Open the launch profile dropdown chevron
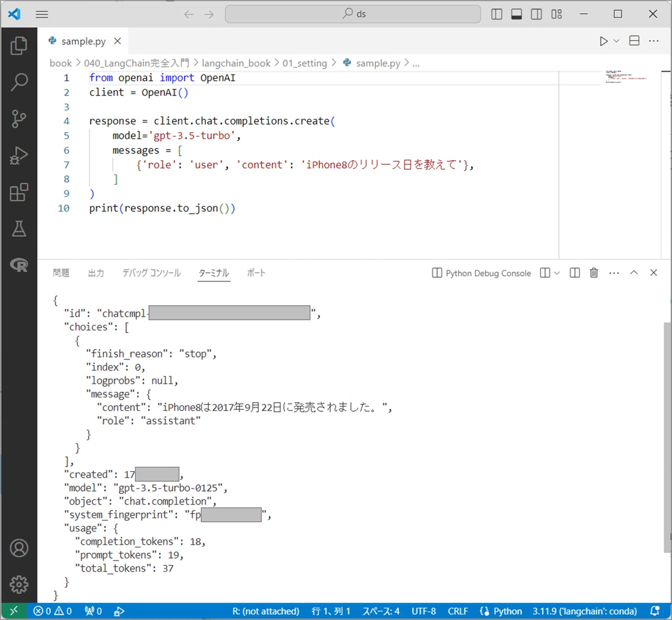The width and height of the screenshot is (672, 620). (x=557, y=273)
